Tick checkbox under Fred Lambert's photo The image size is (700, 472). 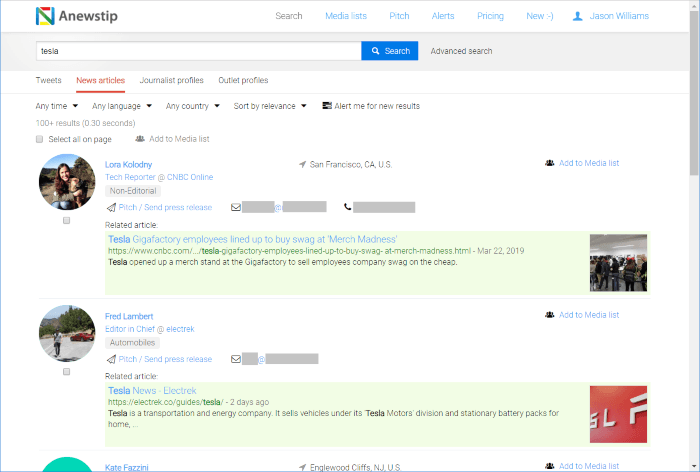tap(67, 372)
